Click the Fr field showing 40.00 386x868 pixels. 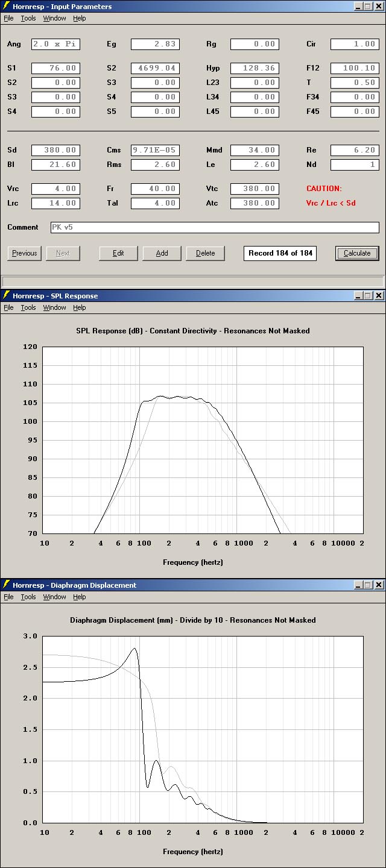pyautogui.click(x=155, y=189)
